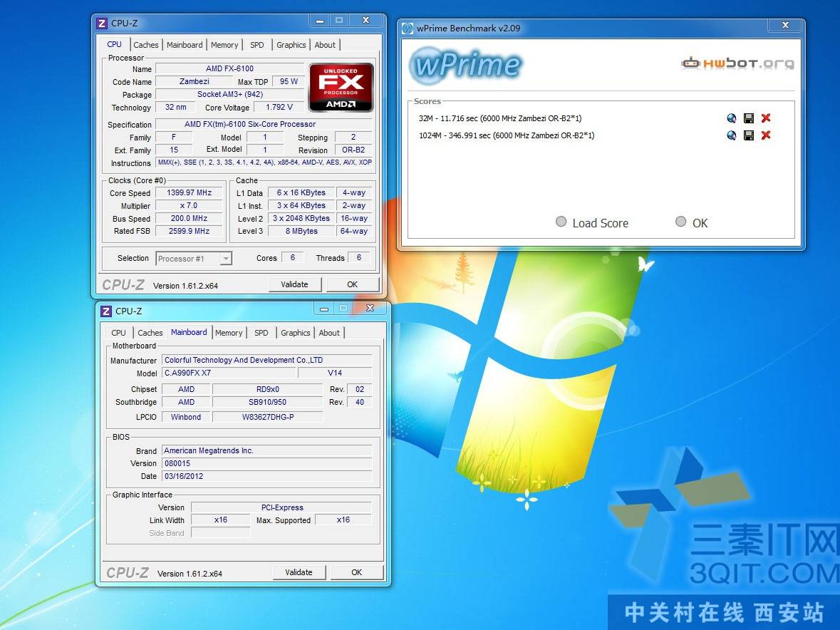Click the Zambezi code name field

click(x=194, y=81)
